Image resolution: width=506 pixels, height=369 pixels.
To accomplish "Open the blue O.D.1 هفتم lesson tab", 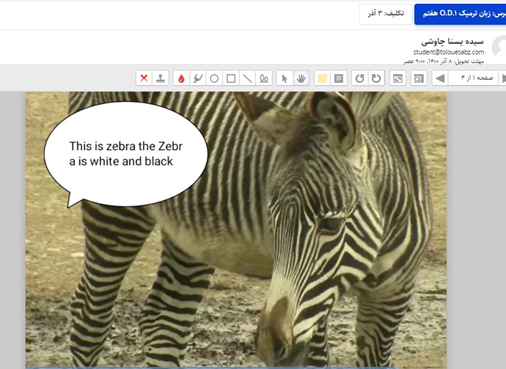I will point(460,14).
